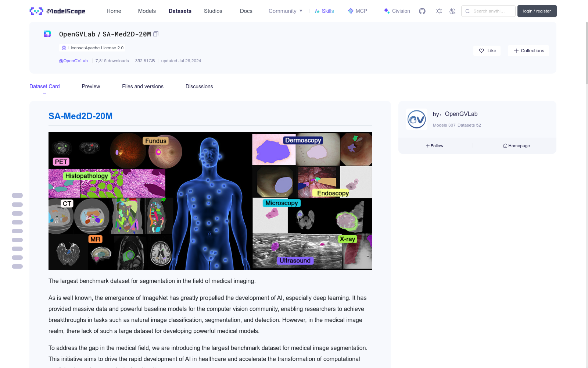Screen dimensions: 588x368
Task: Click the first outline marker in left rail
Action: coord(17,195)
